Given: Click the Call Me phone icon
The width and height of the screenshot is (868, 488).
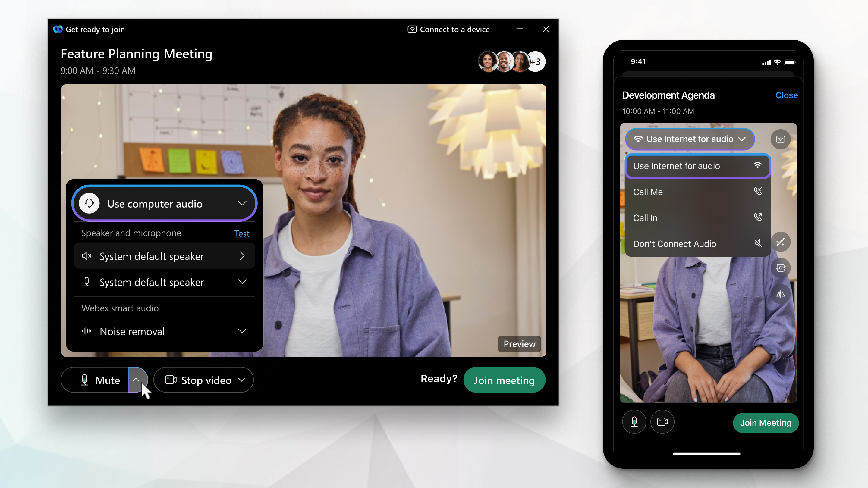Looking at the screenshot, I should tap(758, 192).
